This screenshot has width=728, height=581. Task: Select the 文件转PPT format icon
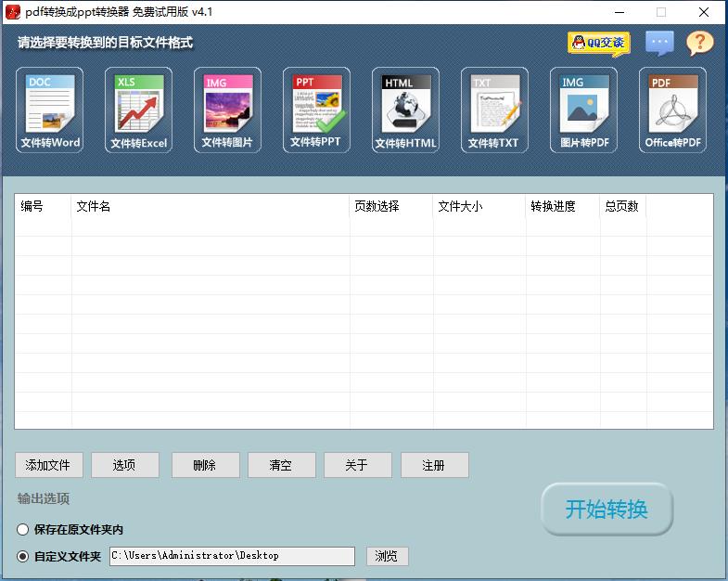[x=316, y=110]
